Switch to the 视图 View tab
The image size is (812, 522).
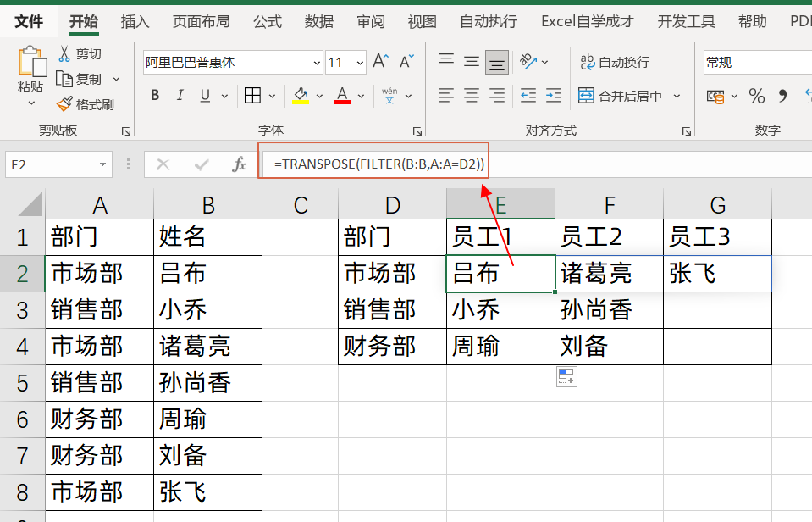click(x=422, y=21)
